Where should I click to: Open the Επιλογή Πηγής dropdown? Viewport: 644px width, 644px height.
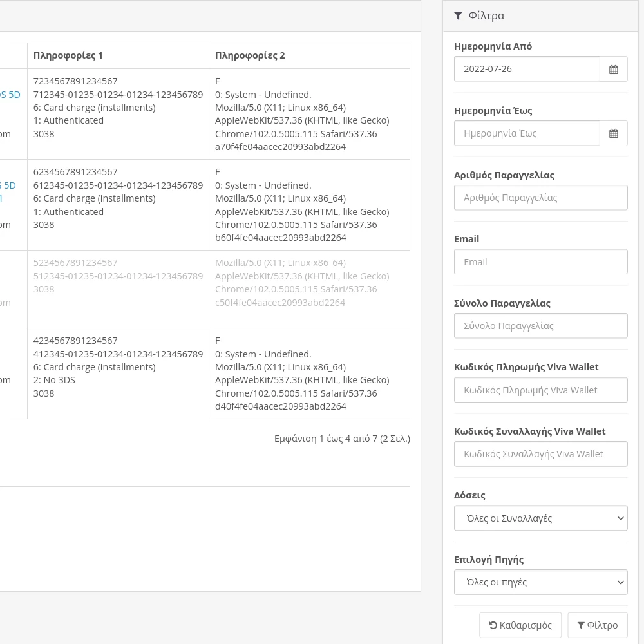tap(540, 582)
